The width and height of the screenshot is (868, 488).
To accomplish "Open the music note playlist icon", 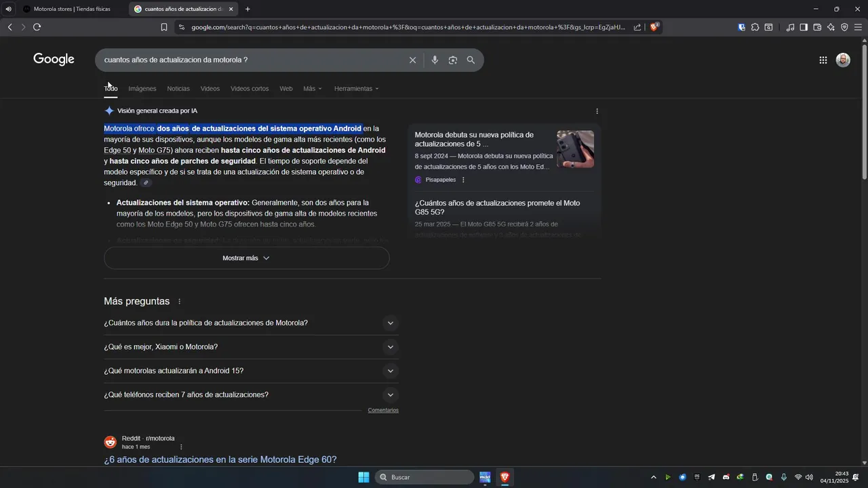I will 790,27.
